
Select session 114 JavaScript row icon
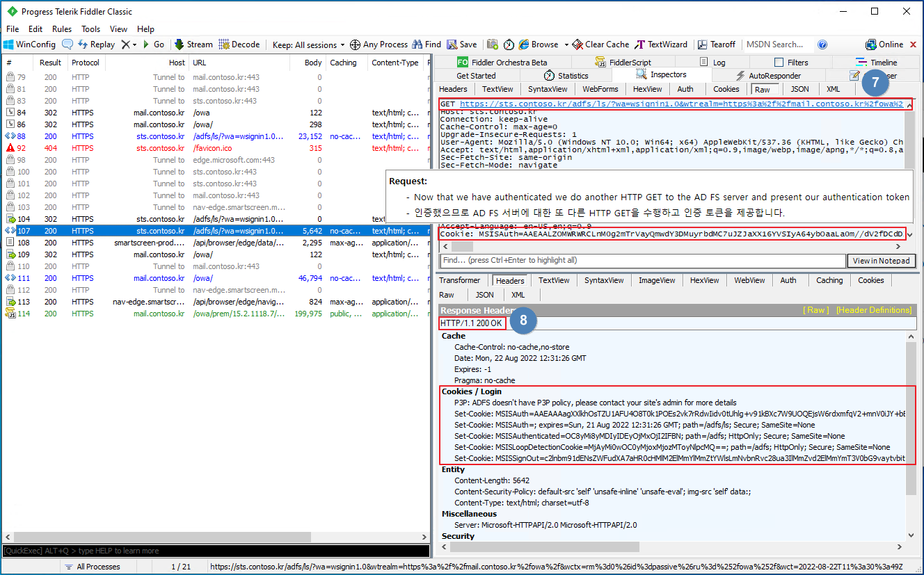click(x=10, y=314)
